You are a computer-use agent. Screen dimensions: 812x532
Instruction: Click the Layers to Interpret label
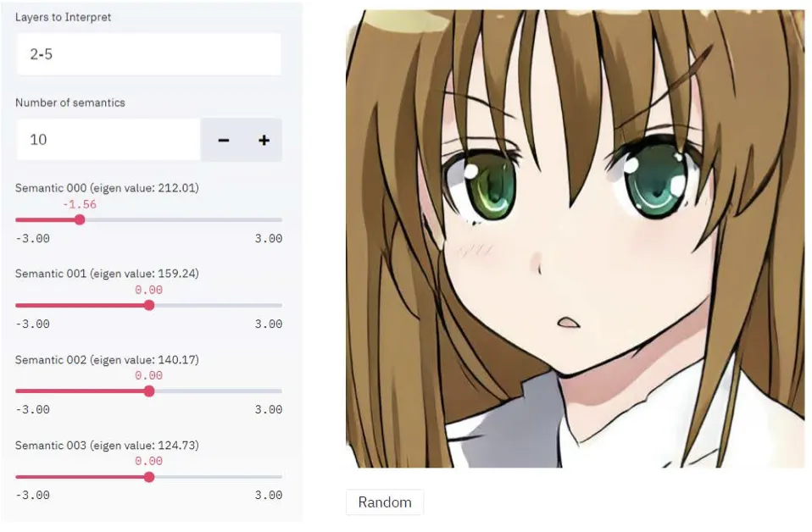tap(64, 17)
